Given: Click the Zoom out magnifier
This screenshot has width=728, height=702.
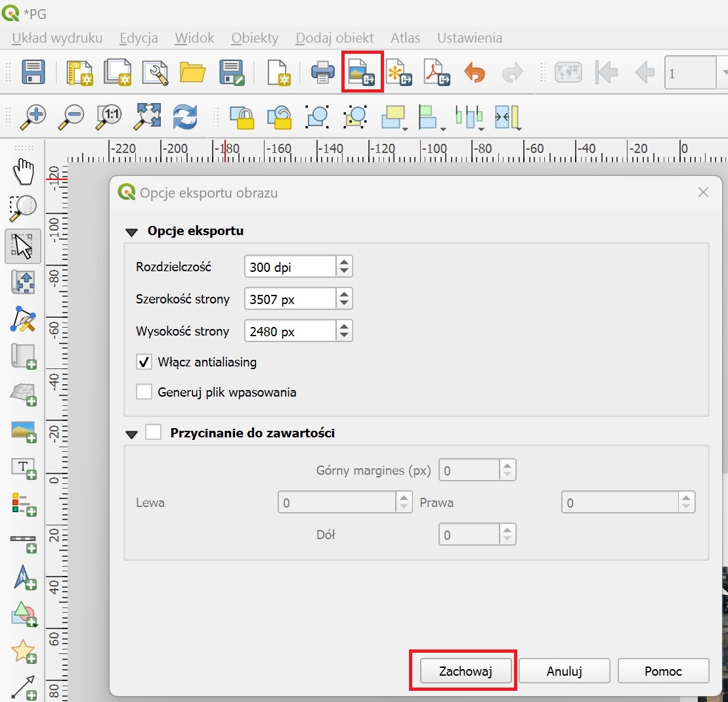Looking at the screenshot, I should point(71,117).
